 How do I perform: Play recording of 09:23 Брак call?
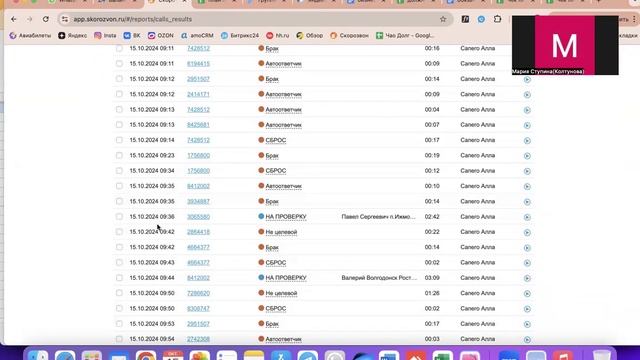click(527, 156)
